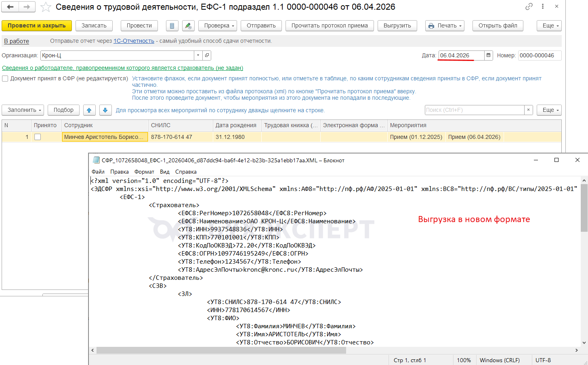Click the search field in table
588x365 pixels.
(474, 110)
